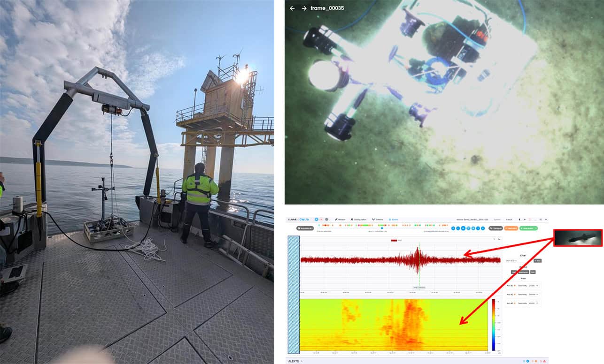Click the grey button beside the Chart name field

537,260
